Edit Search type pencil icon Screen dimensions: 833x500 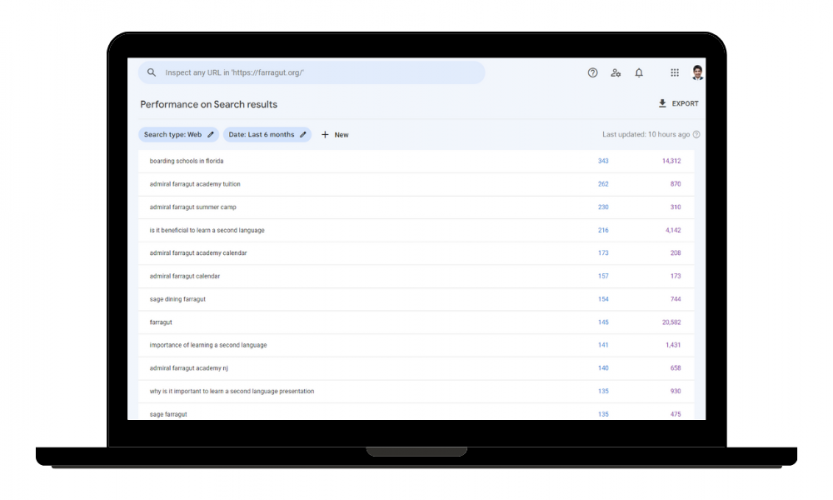pyautogui.click(x=210, y=134)
